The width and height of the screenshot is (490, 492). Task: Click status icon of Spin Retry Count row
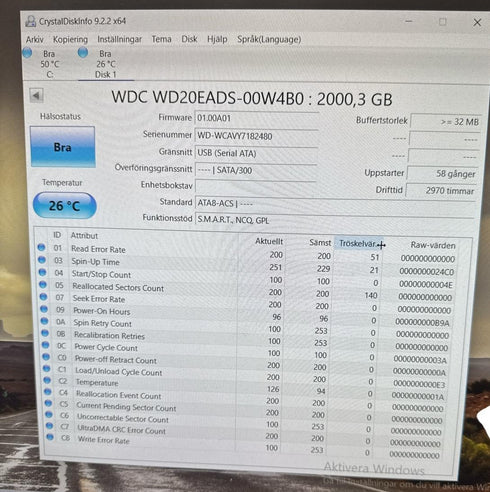(44, 321)
